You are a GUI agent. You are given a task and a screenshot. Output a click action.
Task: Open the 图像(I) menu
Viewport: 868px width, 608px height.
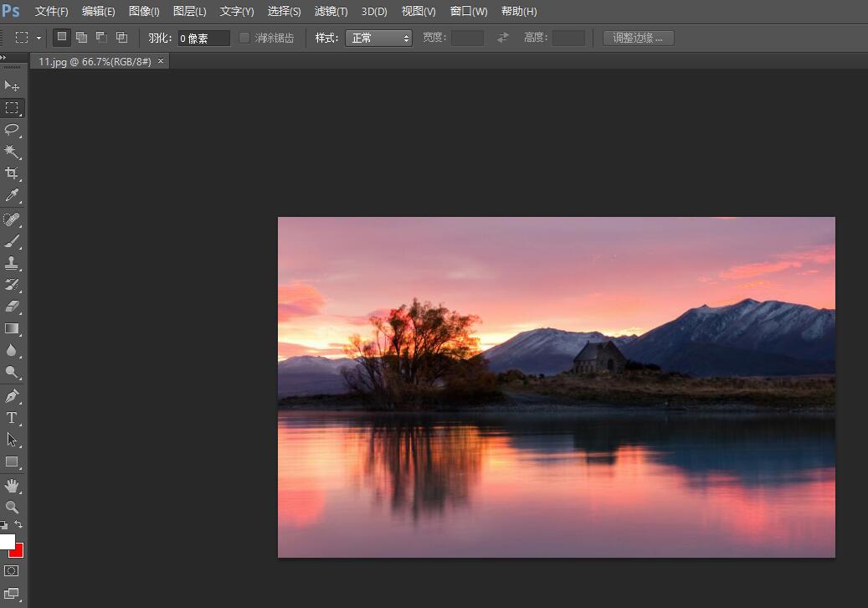[x=144, y=11]
